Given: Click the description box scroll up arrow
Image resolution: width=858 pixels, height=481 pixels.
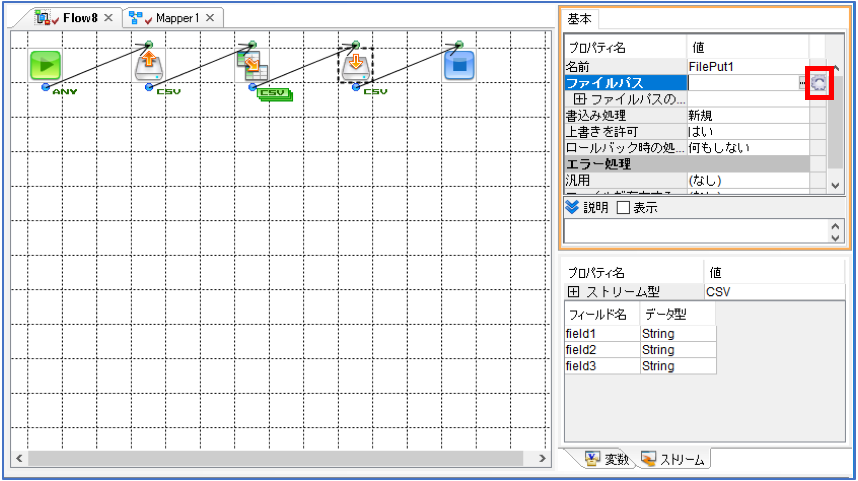Looking at the screenshot, I should click(x=836, y=225).
